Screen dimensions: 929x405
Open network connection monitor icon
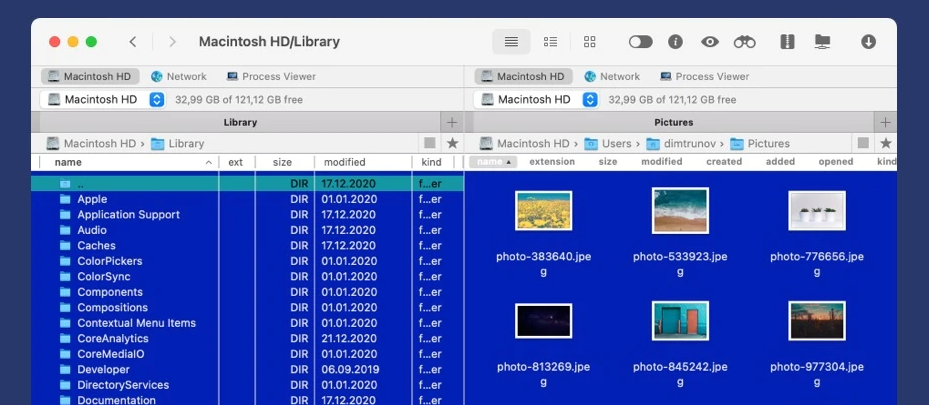click(822, 42)
